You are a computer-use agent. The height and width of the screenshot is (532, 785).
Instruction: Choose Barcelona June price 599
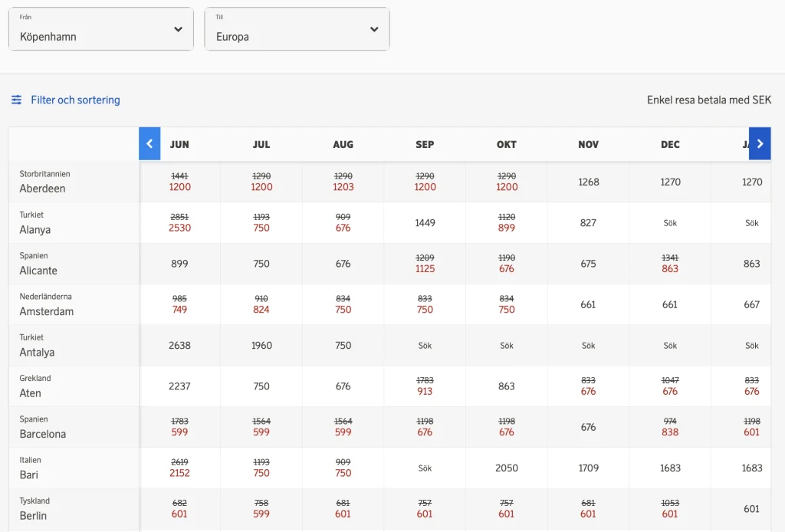[179, 432]
